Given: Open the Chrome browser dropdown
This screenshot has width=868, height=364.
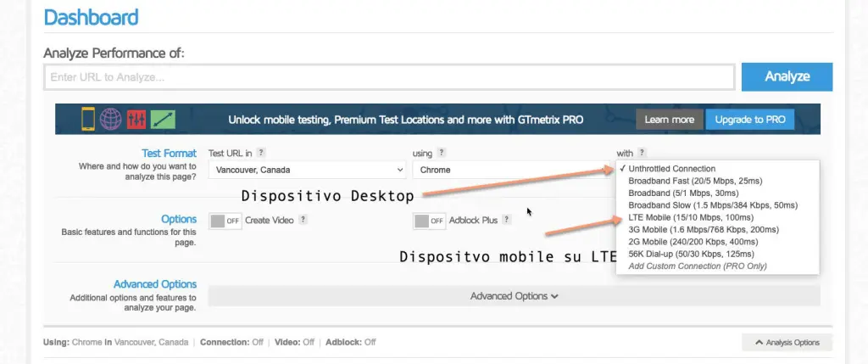Looking at the screenshot, I should [512, 170].
